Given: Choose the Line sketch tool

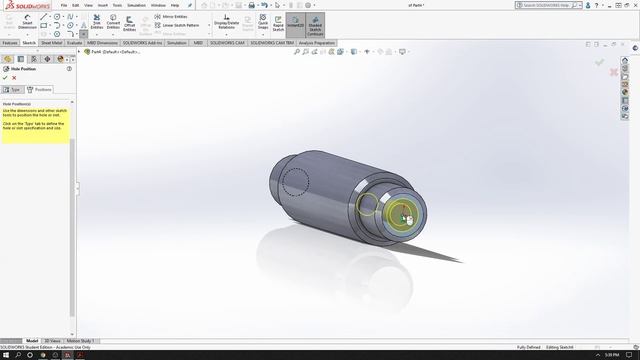Looking at the screenshot, I should click(x=44, y=17).
